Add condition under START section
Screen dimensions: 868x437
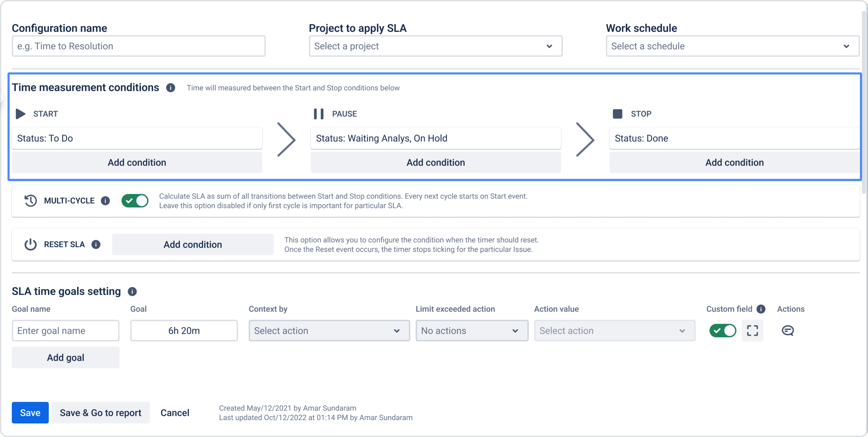pos(137,162)
